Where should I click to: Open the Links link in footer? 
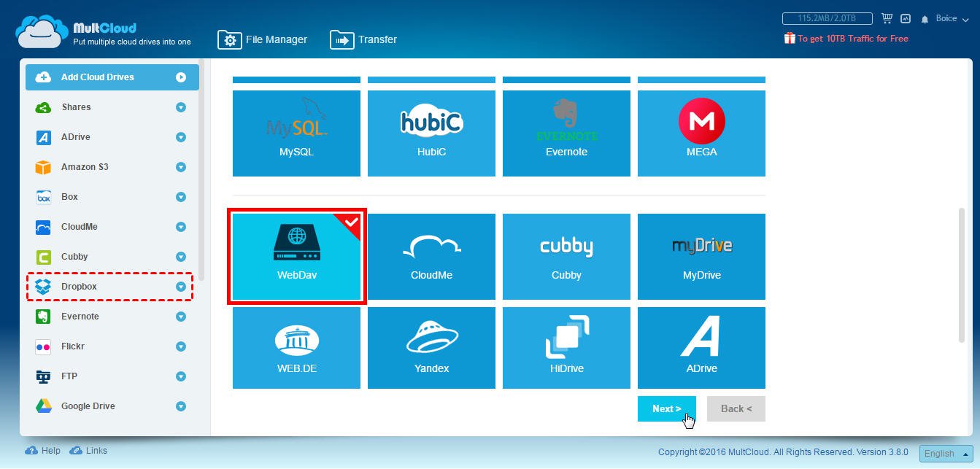[x=88, y=451]
